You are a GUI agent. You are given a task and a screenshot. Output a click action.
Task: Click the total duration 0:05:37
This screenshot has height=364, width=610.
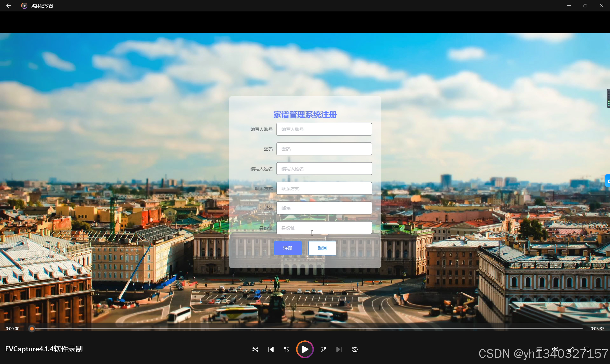597,328
